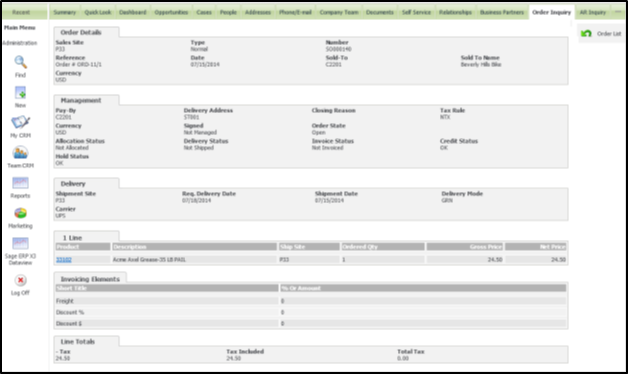
Task: Click the Order List button
Action: [x=602, y=34]
